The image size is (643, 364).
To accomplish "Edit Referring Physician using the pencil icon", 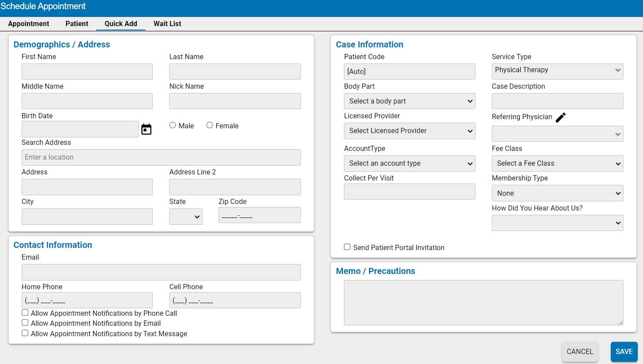I will coord(561,117).
